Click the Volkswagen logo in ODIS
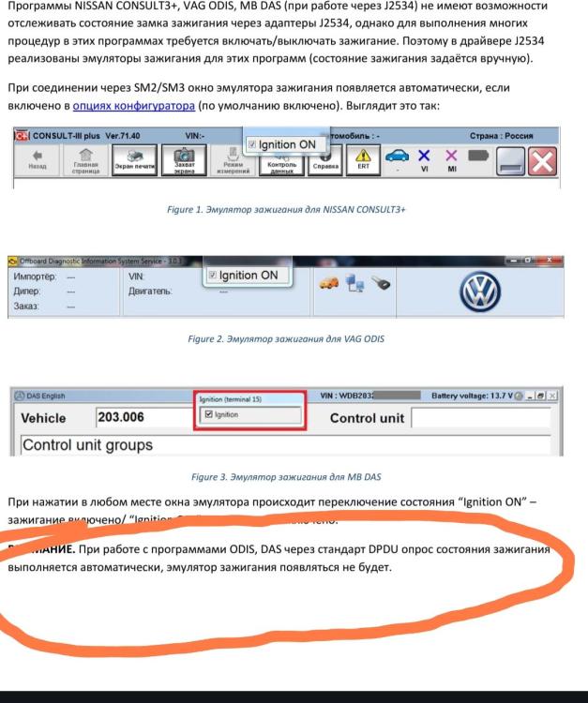Viewport: 588px width, 703px height. point(479,292)
